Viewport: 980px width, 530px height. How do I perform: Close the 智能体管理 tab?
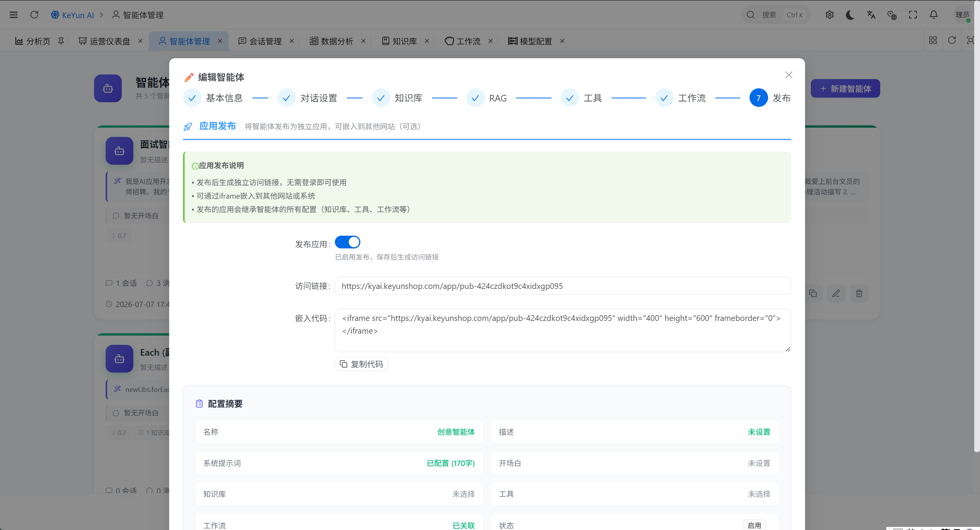pos(220,41)
